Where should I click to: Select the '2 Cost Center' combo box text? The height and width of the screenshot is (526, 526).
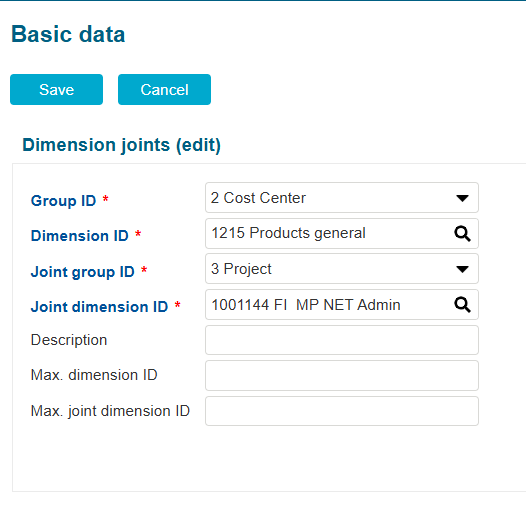click(x=258, y=198)
